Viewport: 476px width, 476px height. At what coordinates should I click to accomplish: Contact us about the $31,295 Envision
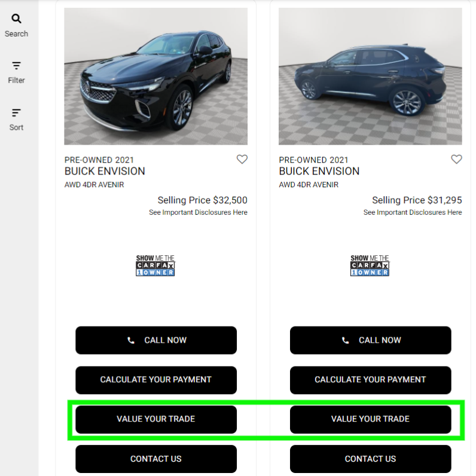[x=370, y=459]
